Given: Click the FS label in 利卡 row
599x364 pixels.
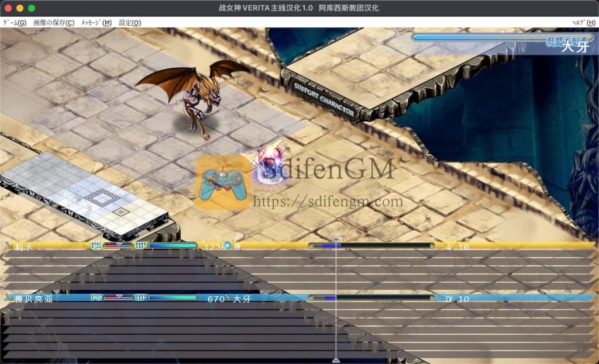Looking at the screenshot, I should click(x=97, y=245).
